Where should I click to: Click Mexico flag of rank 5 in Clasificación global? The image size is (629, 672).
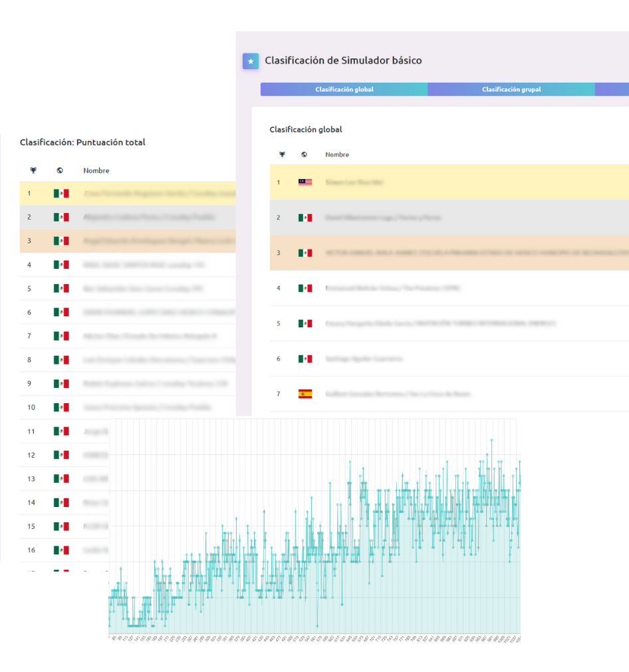[305, 323]
